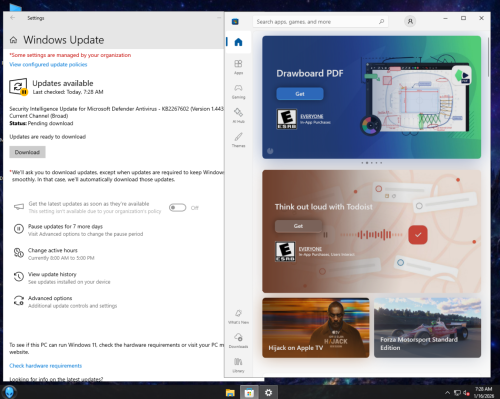This screenshot has width=500, height=399.
Task: Click the Settings home icon
Action: 13,40
